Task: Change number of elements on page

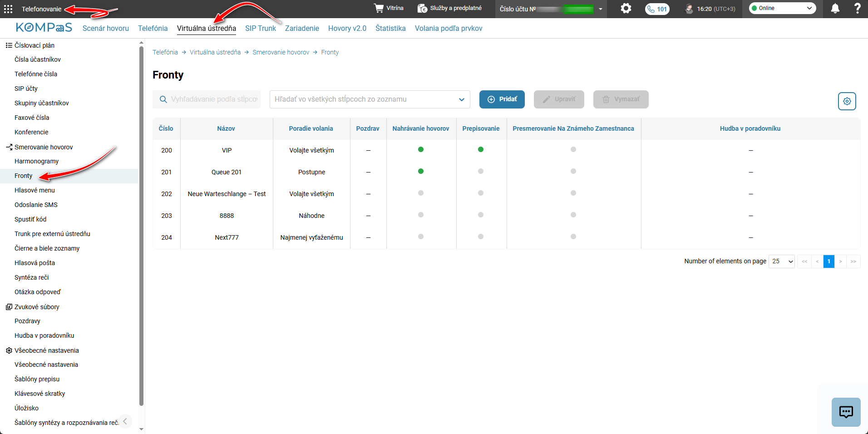Action: coord(782,261)
